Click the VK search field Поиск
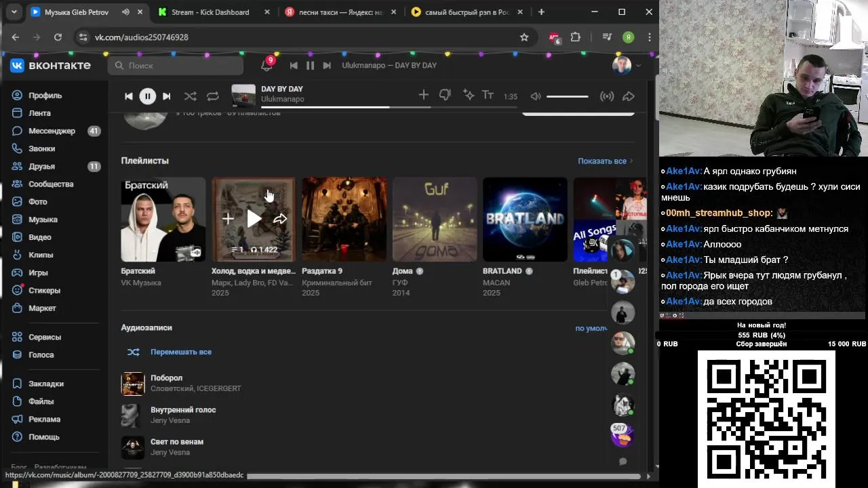The height and width of the screenshot is (488, 868). coord(176,65)
